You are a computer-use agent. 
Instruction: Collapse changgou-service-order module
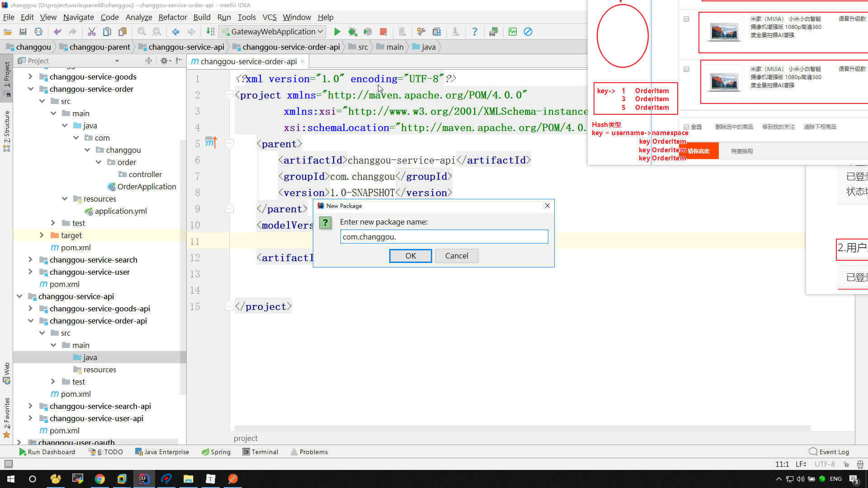coord(30,89)
